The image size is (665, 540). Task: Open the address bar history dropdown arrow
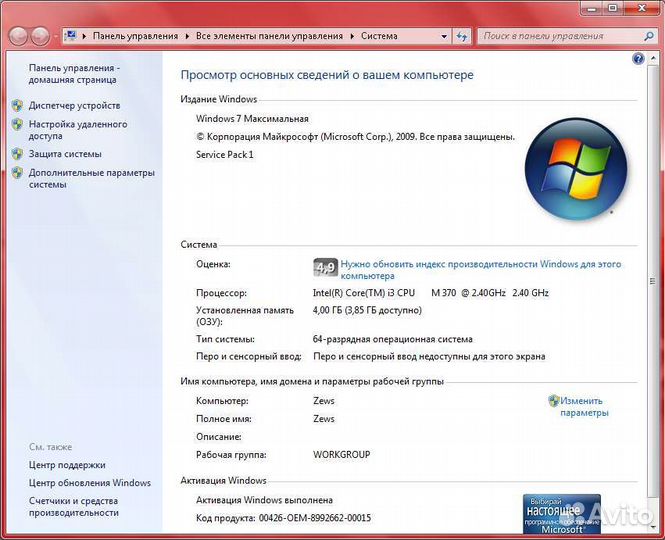[444, 36]
